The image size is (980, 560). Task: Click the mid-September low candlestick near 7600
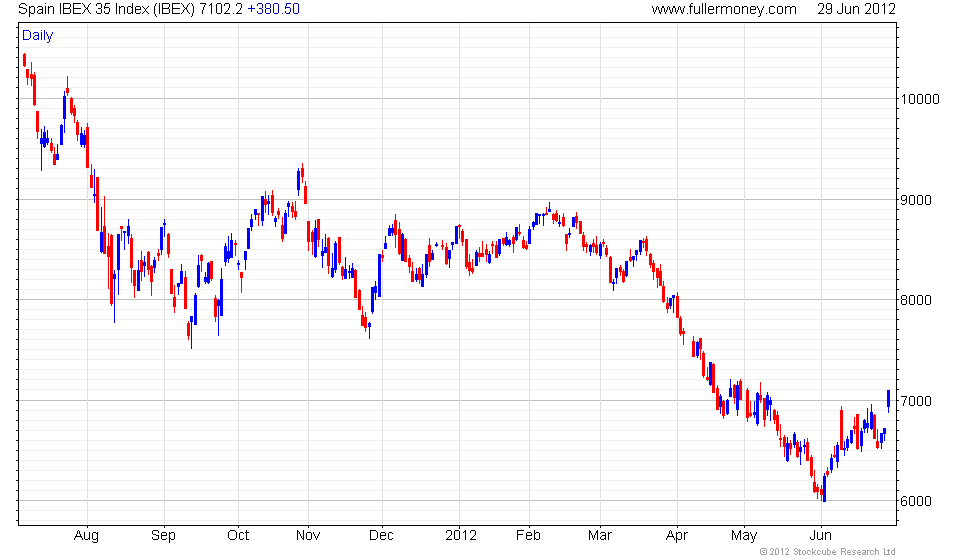(x=191, y=332)
